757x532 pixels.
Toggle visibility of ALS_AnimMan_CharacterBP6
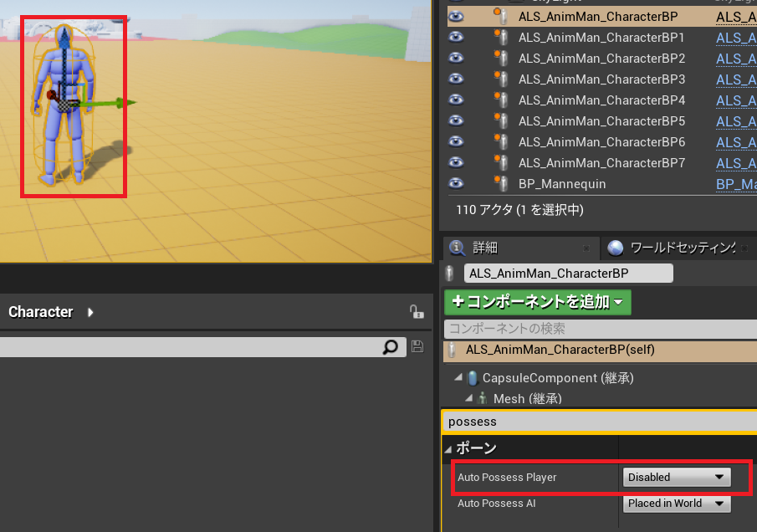tap(456, 141)
